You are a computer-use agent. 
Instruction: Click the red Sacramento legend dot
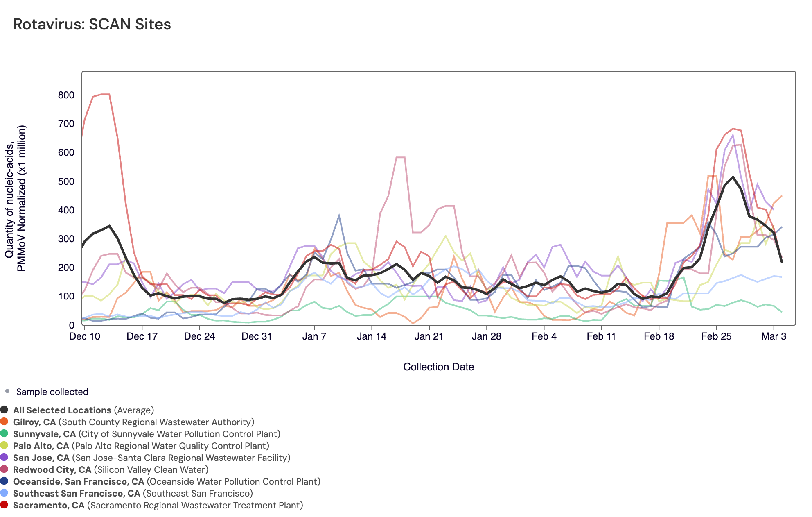pos(5,505)
